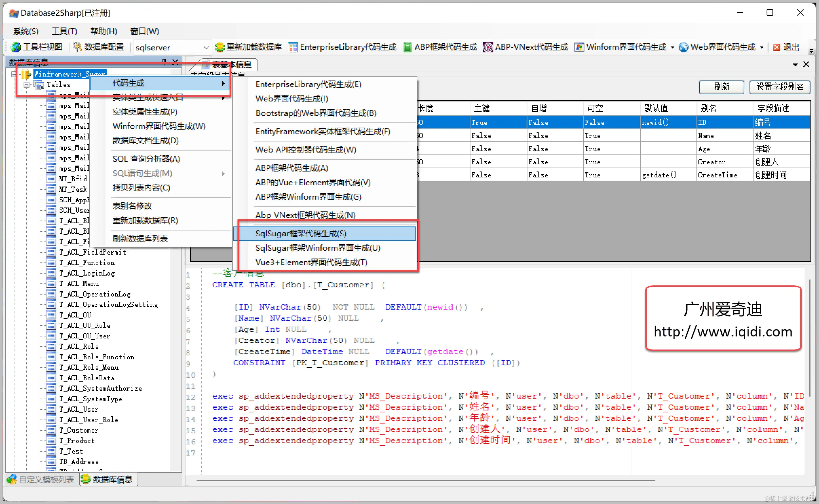Click the 刷新 button

coord(721,87)
